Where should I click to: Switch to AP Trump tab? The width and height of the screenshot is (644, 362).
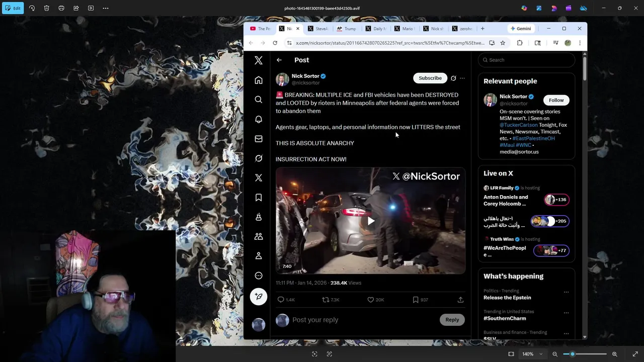coord(347,29)
